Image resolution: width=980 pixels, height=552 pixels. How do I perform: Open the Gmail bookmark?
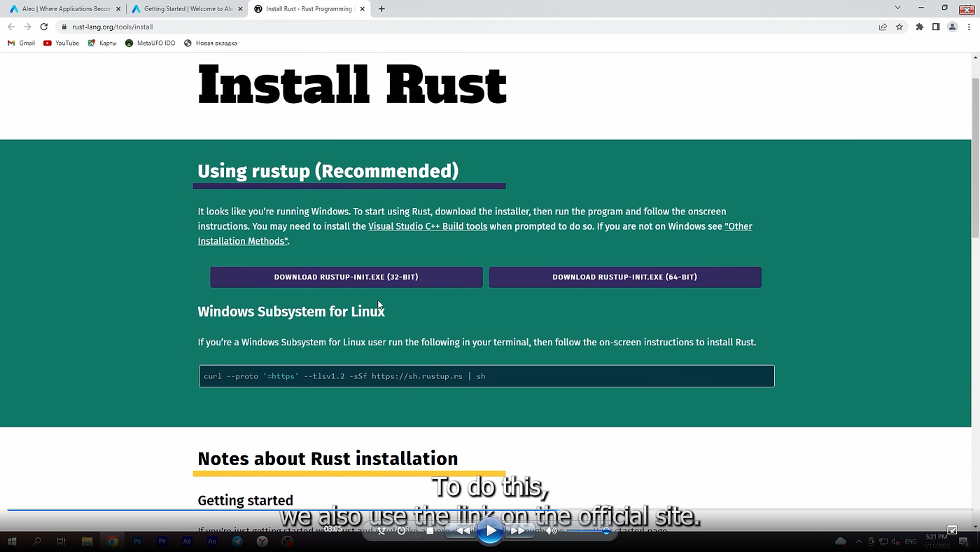tap(21, 43)
